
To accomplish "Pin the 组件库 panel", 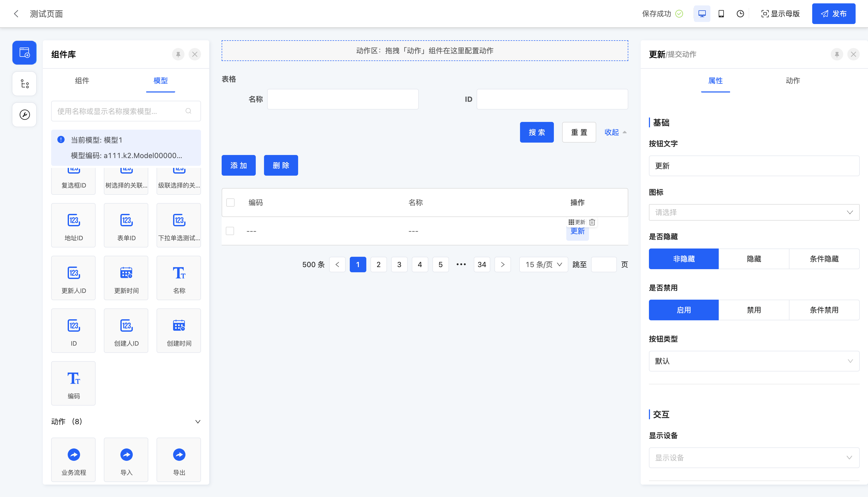I will (x=178, y=54).
